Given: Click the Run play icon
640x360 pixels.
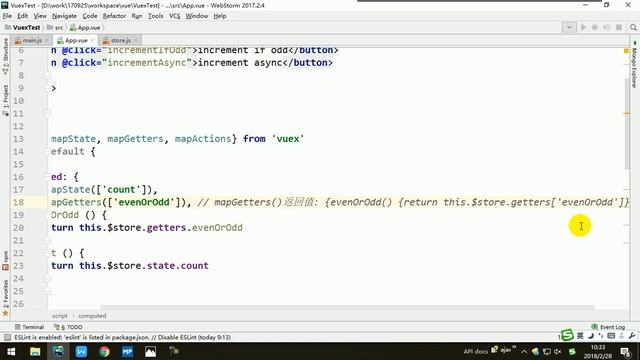Looking at the screenshot, I should coord(583,27).
